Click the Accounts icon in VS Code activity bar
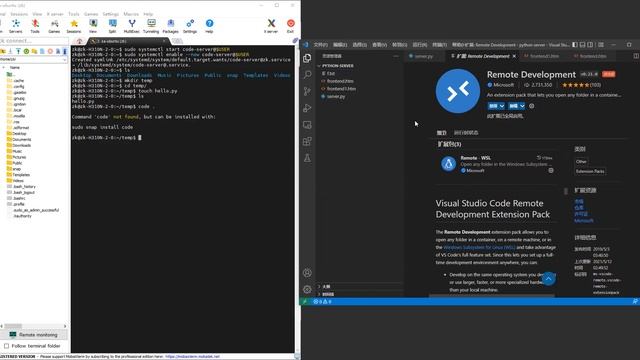The image size is (640, 360). pos(307,273)
